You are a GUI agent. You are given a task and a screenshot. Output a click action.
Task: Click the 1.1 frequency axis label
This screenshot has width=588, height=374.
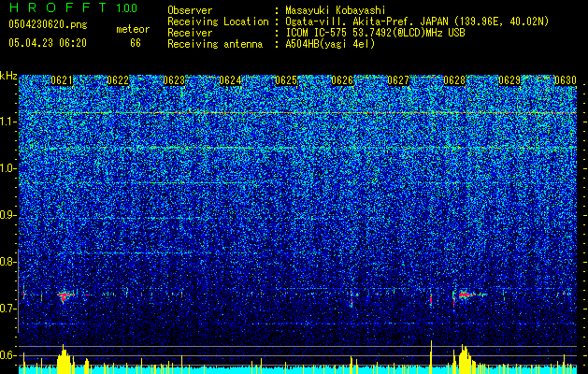click(x=8, y=122)
